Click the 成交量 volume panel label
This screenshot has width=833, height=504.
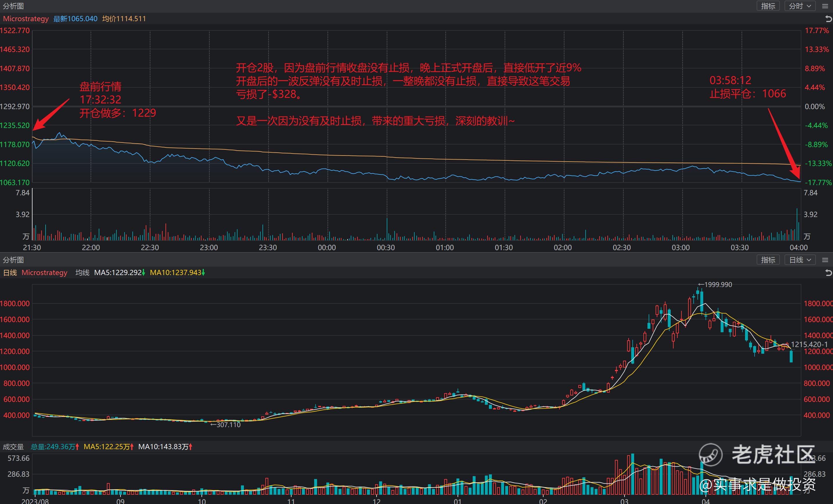(x=13, y=447)
